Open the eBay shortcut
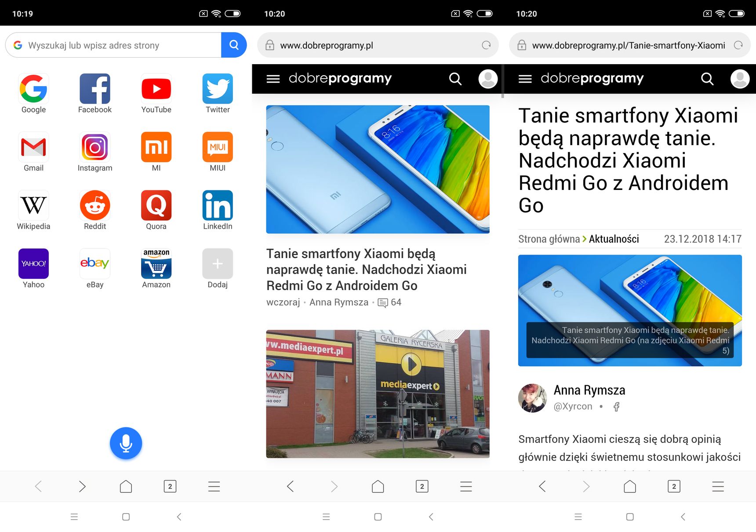 click(x=95, y=264)
